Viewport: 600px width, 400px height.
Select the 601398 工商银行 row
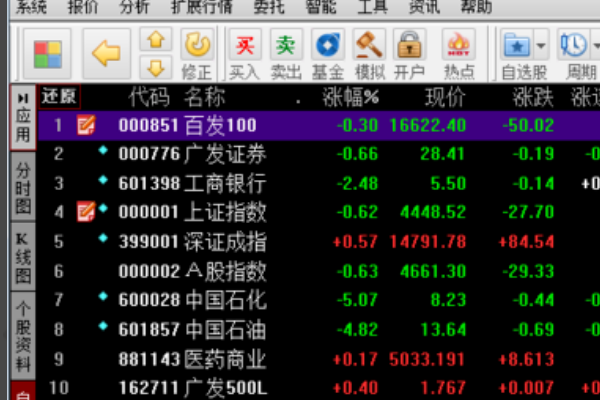coord(319,183)
